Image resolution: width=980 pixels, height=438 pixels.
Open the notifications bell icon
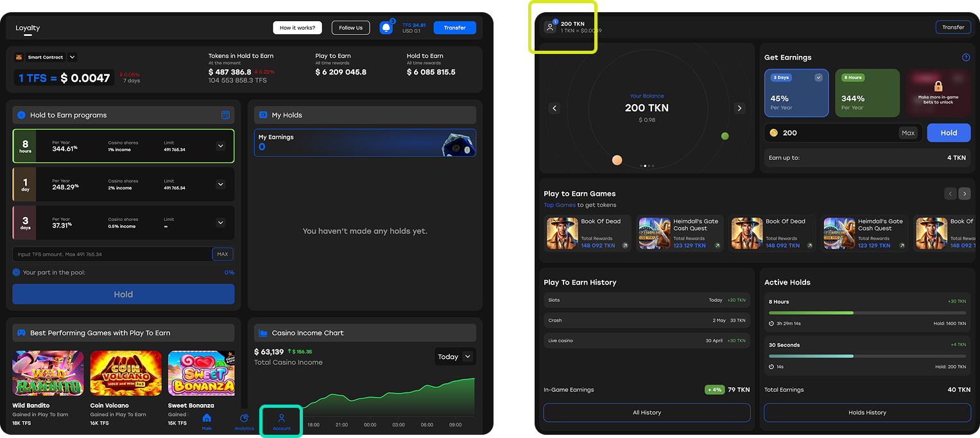pos(386,28)
